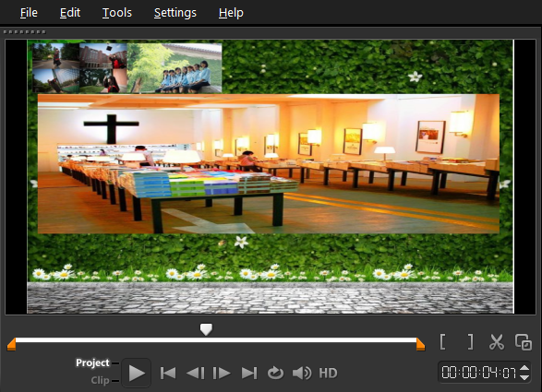Toggle HD preview mode

coord(328,373)
